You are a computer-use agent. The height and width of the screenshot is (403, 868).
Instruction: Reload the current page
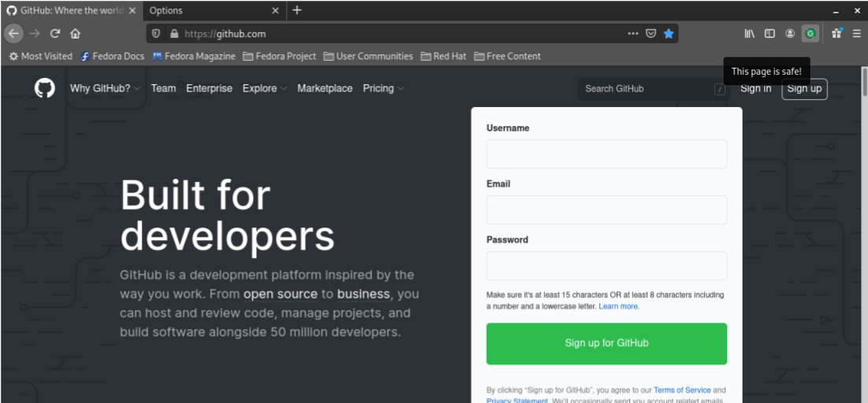(55, 34)
